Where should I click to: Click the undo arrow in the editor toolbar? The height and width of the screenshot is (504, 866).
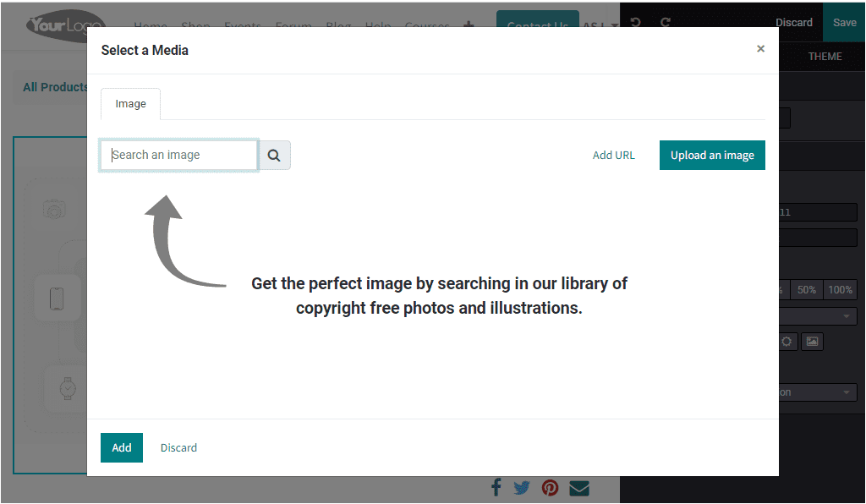click(x=634, y=22)
